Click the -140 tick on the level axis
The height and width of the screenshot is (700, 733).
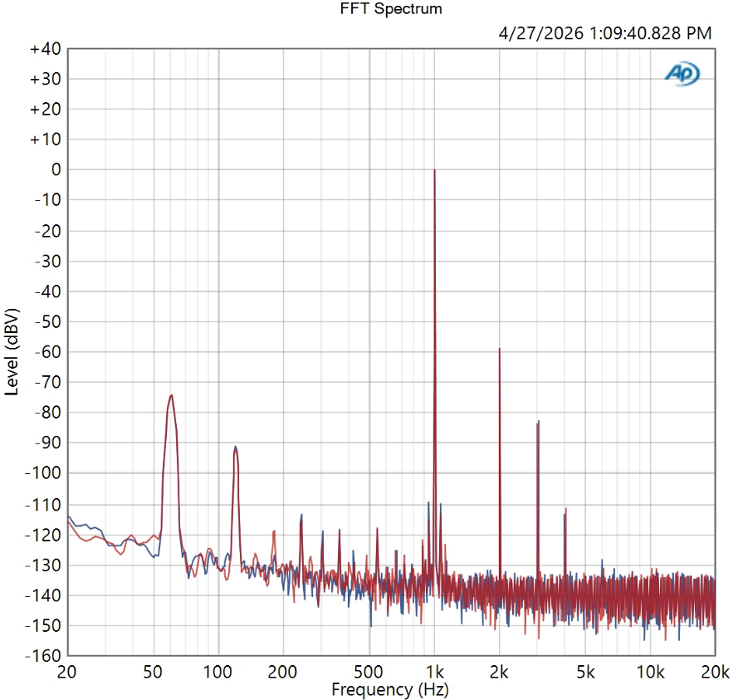(43, 595)
